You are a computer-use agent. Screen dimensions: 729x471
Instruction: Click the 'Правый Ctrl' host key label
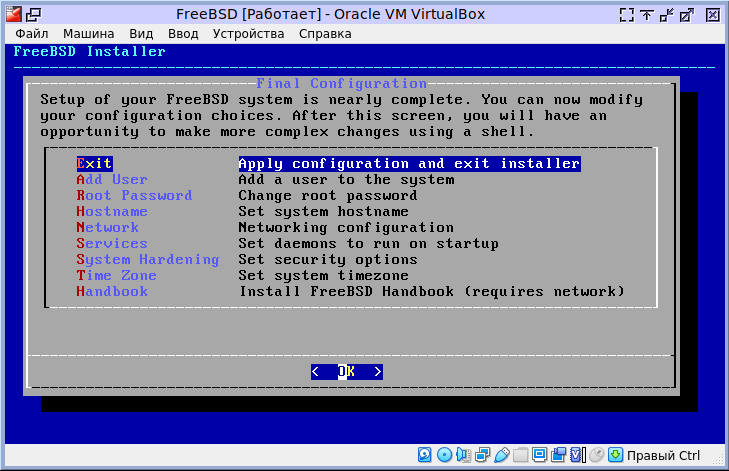pos(663,456)
